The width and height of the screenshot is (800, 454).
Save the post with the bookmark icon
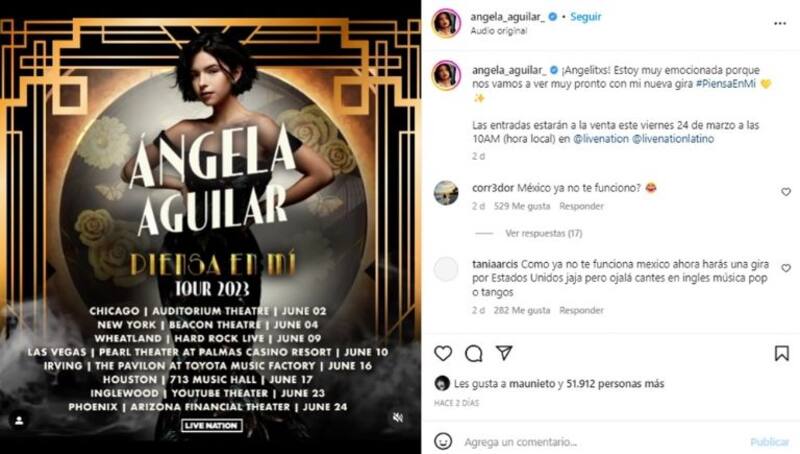tap(782, 353)
